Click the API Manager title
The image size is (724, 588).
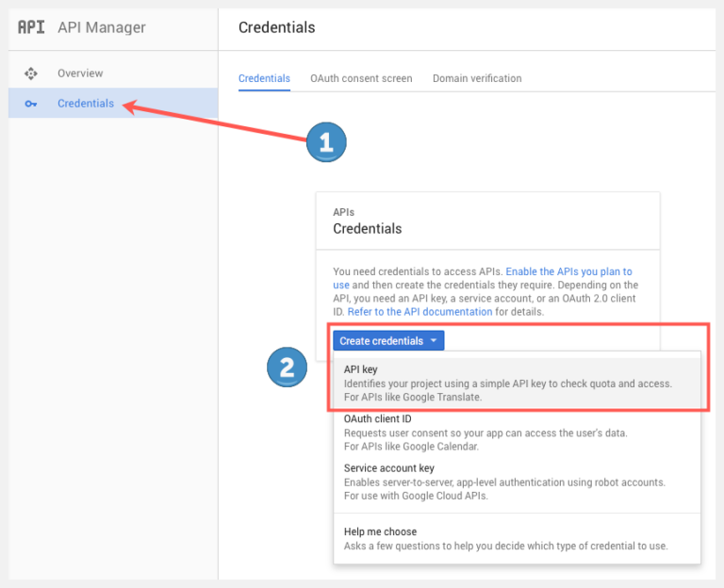[102, 27]
